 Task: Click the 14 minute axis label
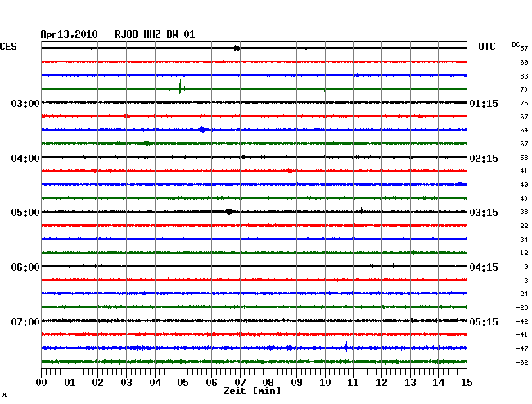pos(438,383)
